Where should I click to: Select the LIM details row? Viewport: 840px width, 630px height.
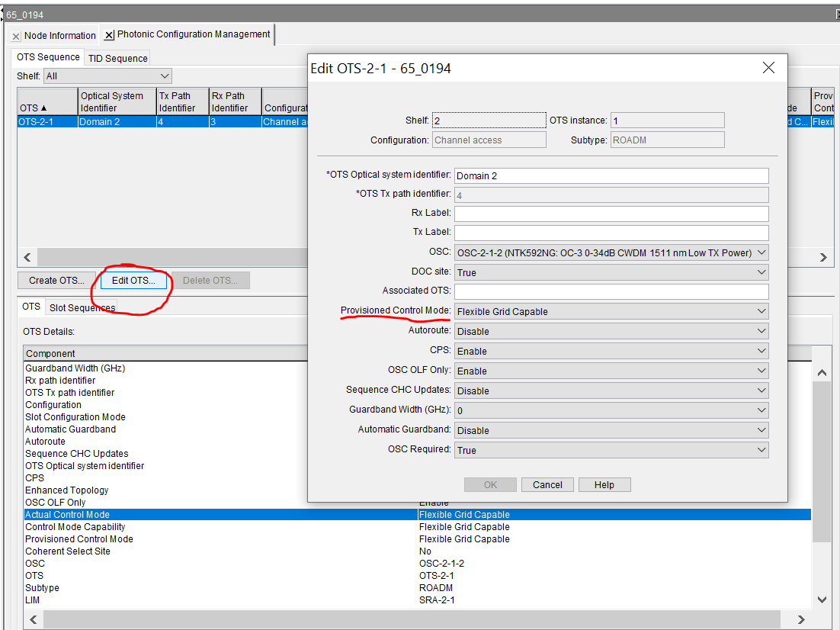(417, 600)
